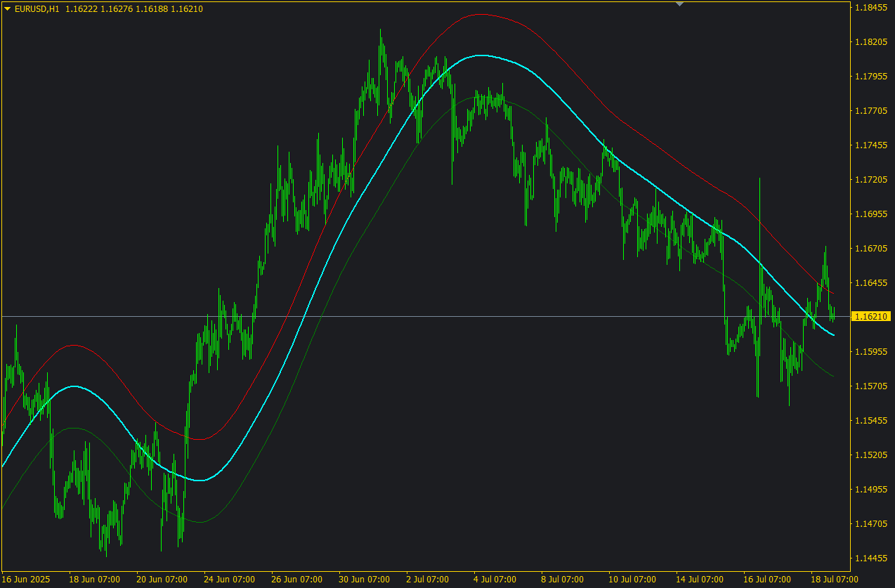Click the 1.17205 price scale value
This screenshot has width=895, height=588.
[871, 179]
